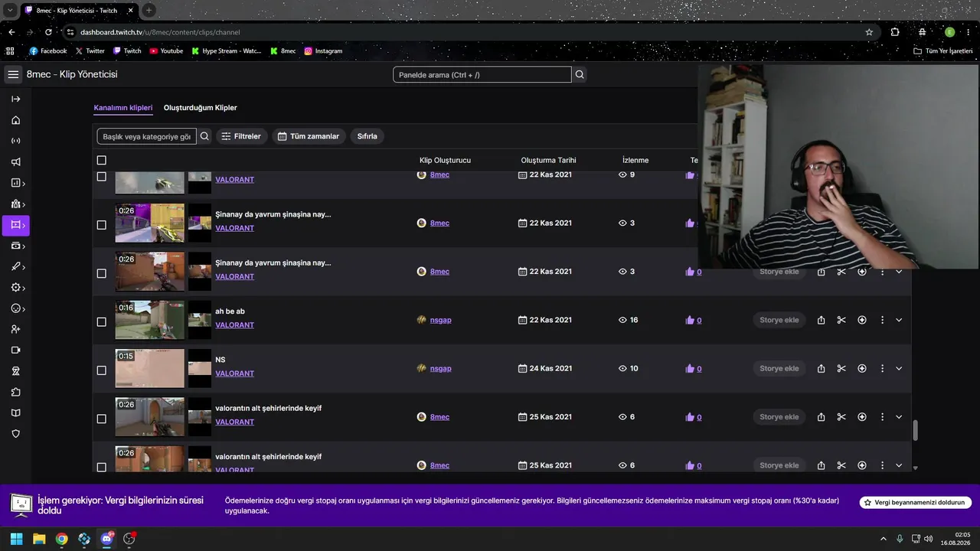Open the Instagram bookmark in the bookmarks bar
Image resolution: width=980 pixels, height=551 pixels.
coord(323,51)
